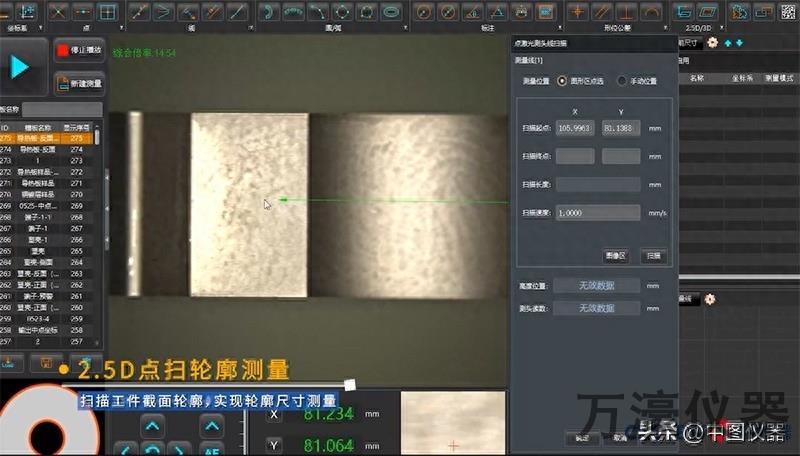Click the 确定 confirm button at dialog bottom
Screen dimensions: 800x456
pyautogui.click(x=582, y=438)
